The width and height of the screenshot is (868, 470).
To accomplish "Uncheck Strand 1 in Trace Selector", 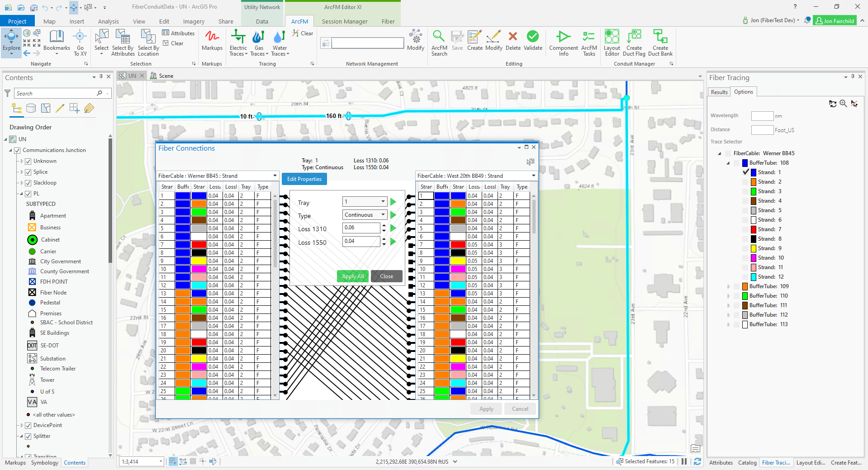I will coord(746,172).
